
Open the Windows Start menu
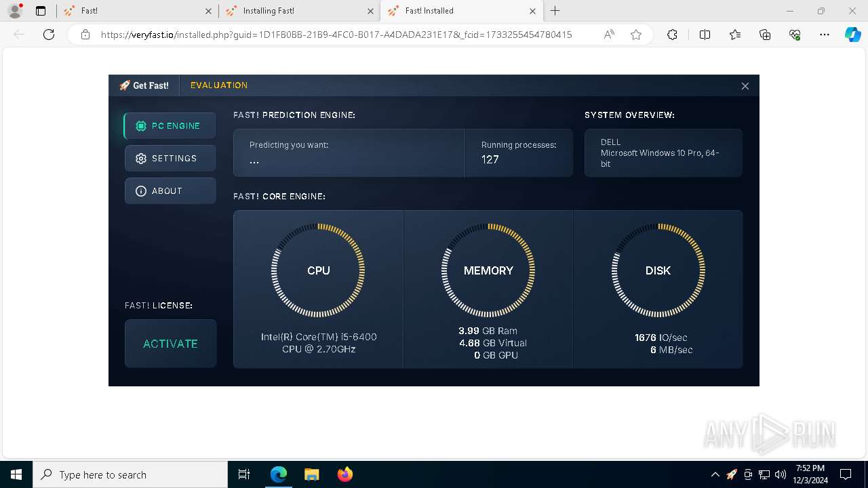click(16, 474)
